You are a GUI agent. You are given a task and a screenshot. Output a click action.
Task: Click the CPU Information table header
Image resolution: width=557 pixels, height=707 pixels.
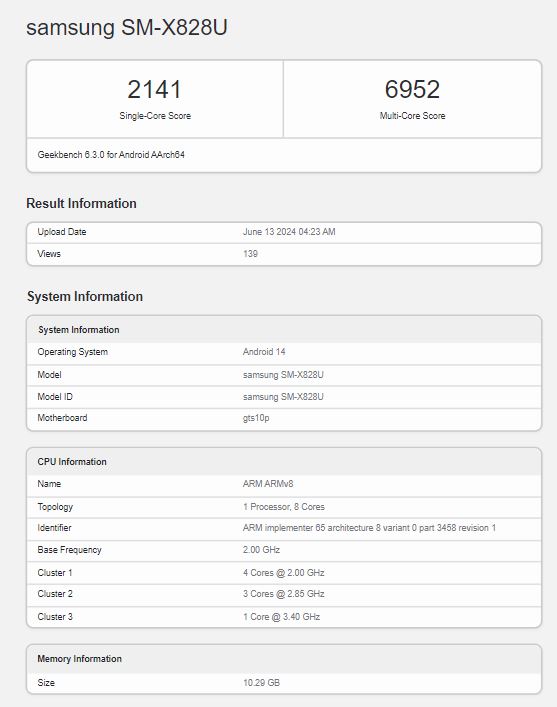coord(72,462)
